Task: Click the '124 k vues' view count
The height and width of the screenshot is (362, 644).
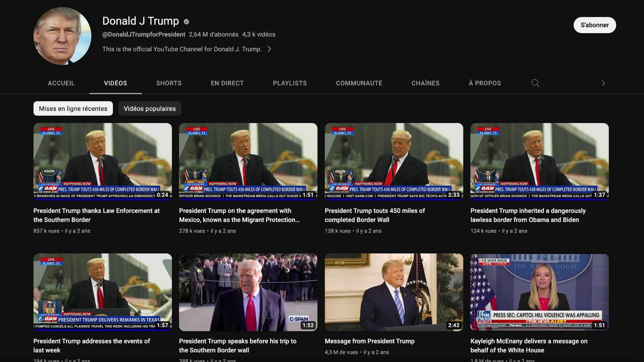Action: [483, 231]
